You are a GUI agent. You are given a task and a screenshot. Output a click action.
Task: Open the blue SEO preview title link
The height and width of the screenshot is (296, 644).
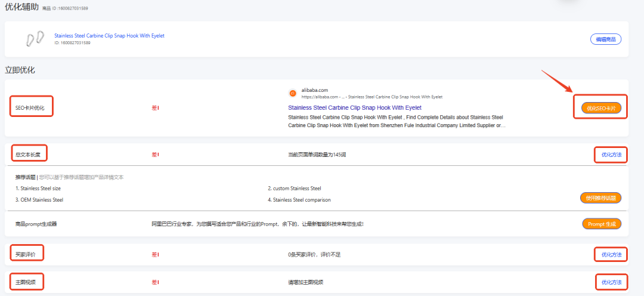354,108
